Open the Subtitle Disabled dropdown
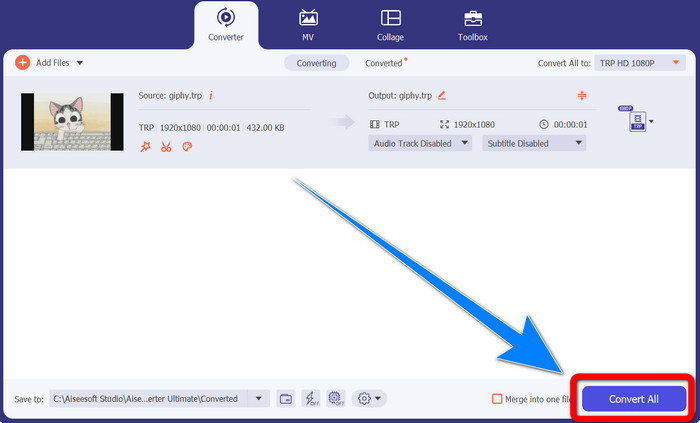The height and width of the screenshot is (423, 700). point(533,143)
